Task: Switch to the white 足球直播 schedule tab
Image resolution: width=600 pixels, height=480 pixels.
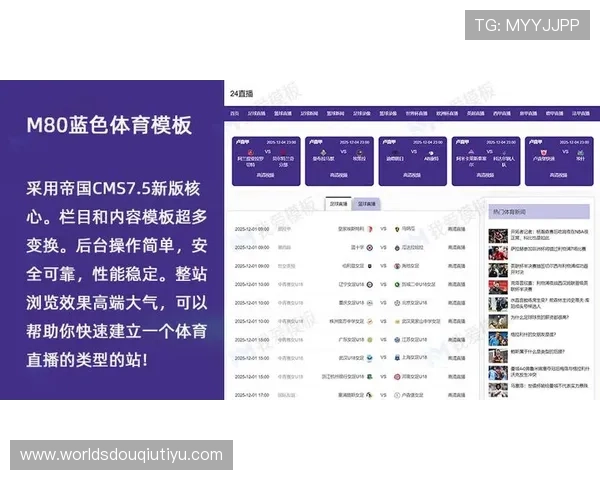Action: (x=339, y=204)
